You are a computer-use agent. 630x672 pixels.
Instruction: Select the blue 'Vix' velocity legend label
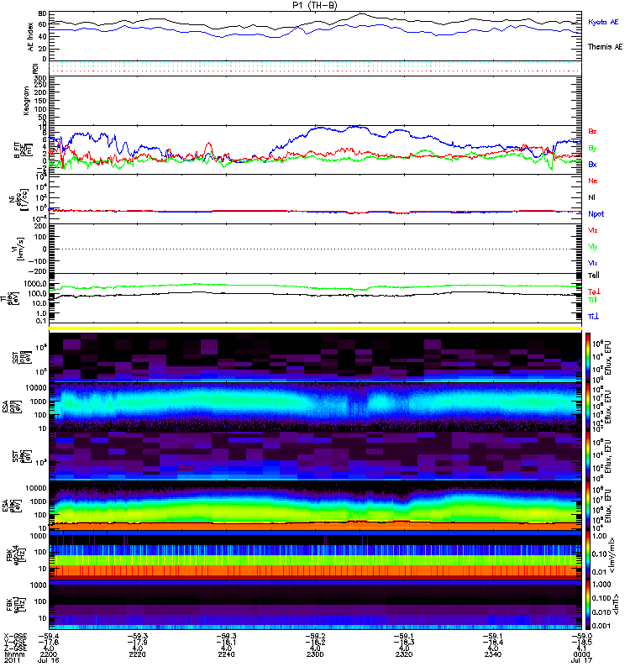(593, 263)
